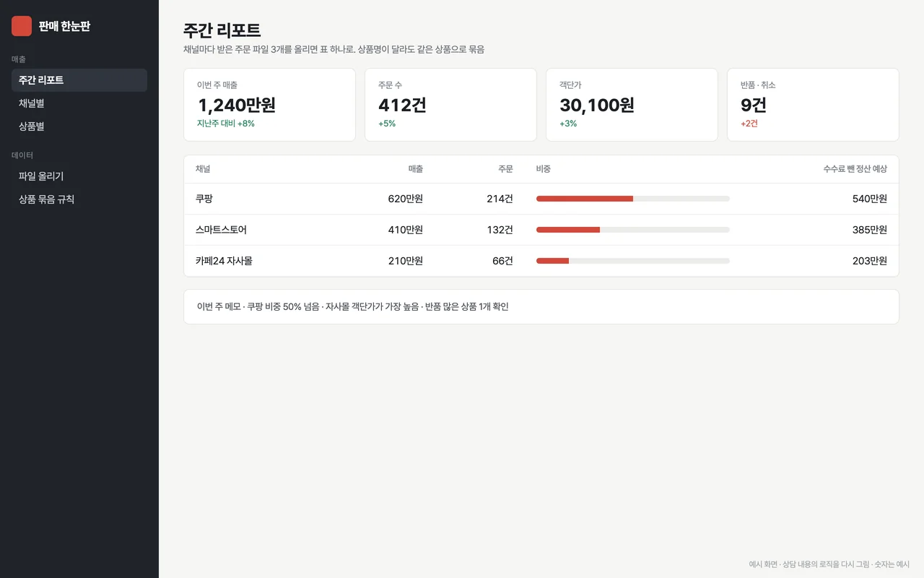Select the 30,100원 객단가 value
924x578 pixels.
pos(597,105)
